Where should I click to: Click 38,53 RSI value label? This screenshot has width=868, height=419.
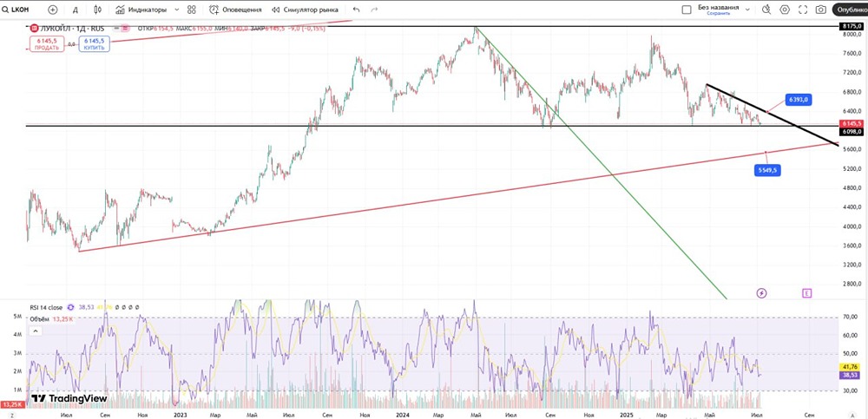click(850, 375)
